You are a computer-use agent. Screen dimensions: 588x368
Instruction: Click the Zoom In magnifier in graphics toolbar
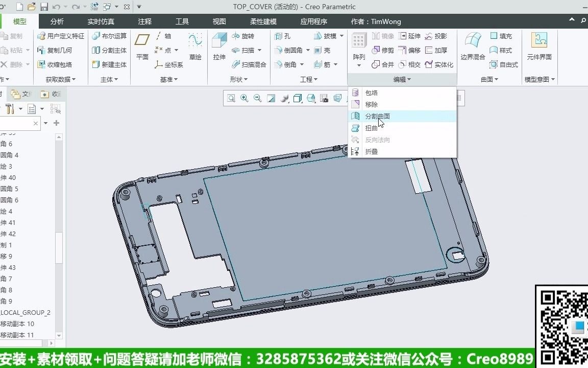point(244,98)
